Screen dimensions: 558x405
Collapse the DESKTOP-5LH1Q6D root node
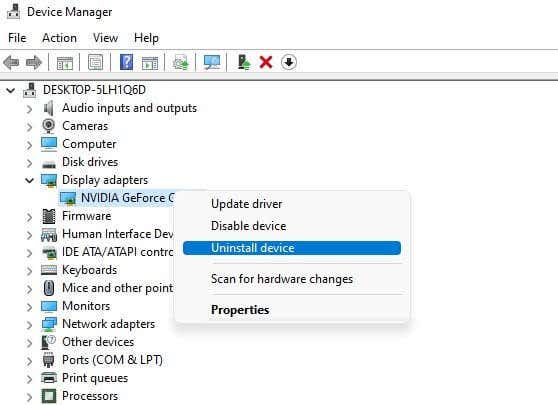[x=11, y=90]
